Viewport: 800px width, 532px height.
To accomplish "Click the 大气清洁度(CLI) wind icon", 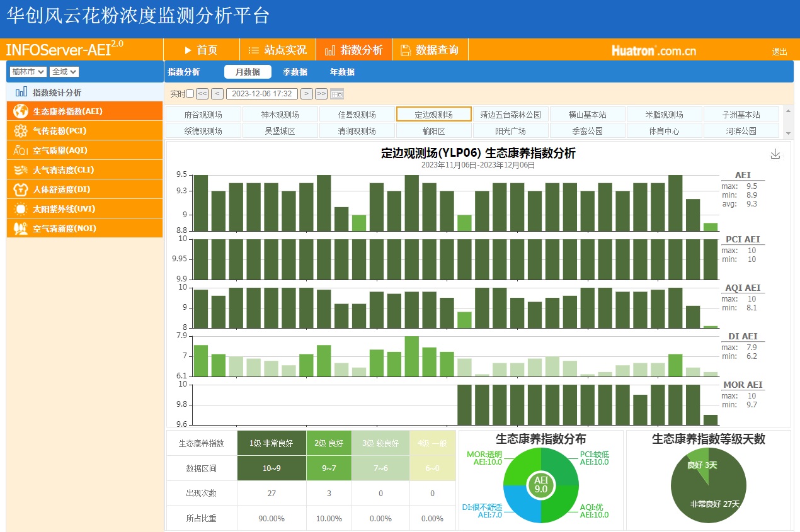I will [x=21, y=170].
